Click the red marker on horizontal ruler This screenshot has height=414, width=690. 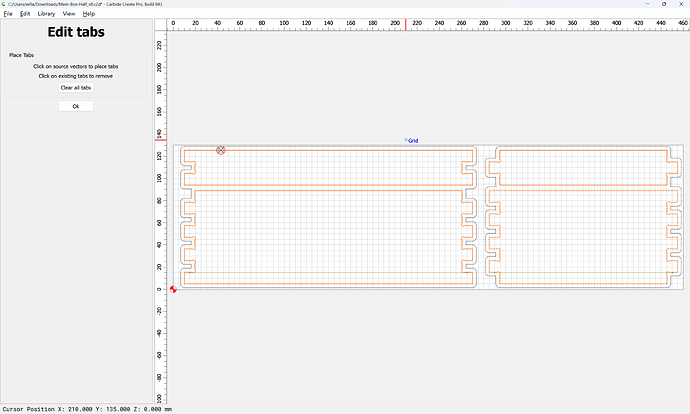[405, 25]
